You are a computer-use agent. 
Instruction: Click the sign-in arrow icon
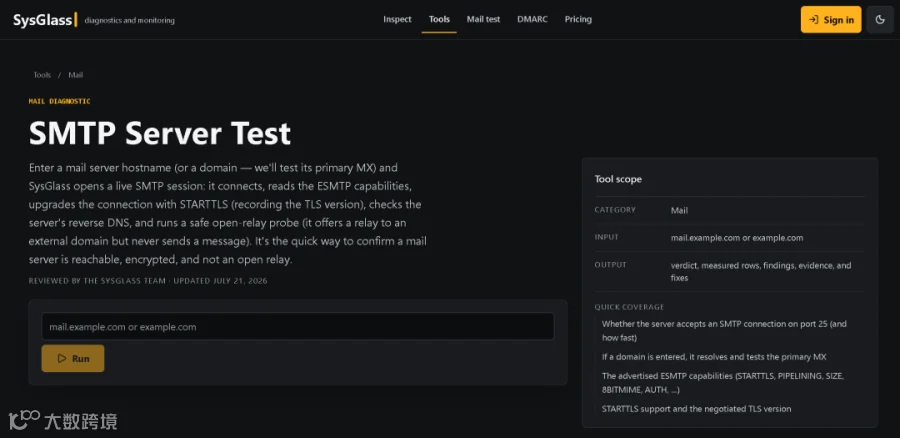pos(813,20)
